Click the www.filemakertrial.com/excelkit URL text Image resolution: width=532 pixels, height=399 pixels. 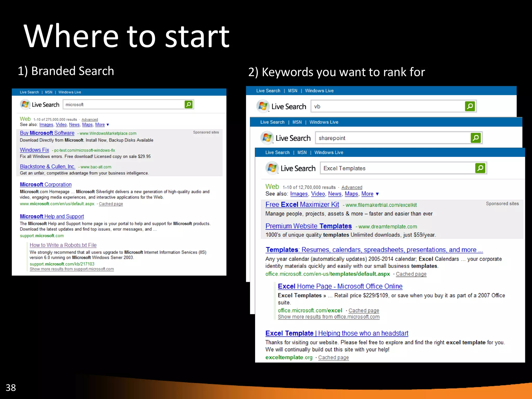(381, 205)
